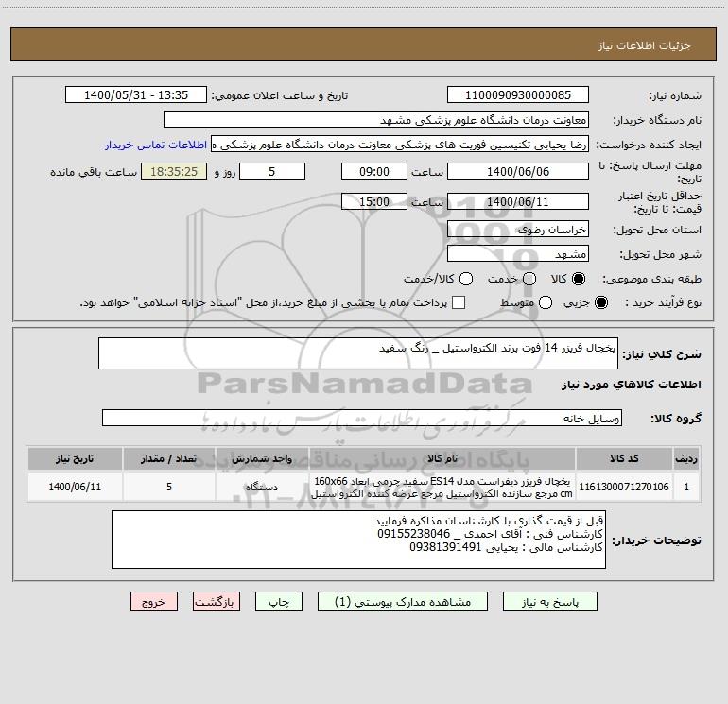Click row number cell 1 in the goods table

click(686, 487)
